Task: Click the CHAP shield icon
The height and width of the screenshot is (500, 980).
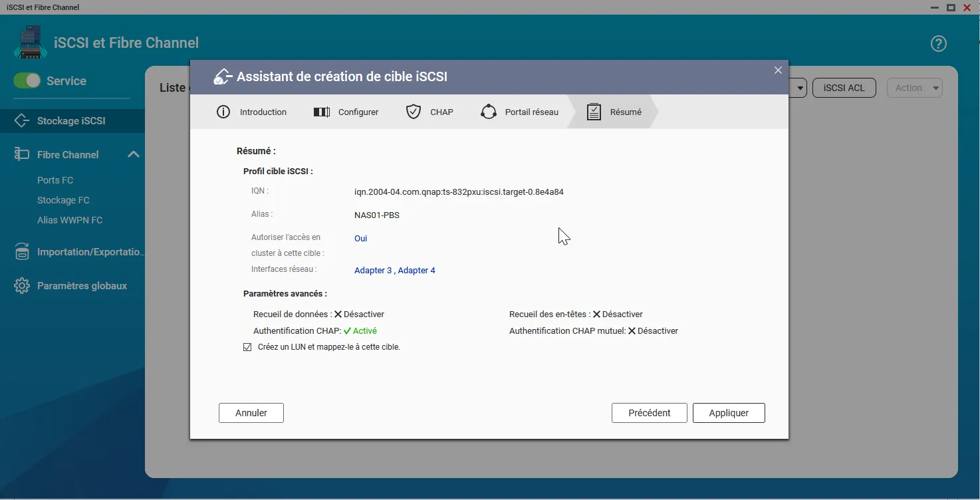Action: pos(414,112)
